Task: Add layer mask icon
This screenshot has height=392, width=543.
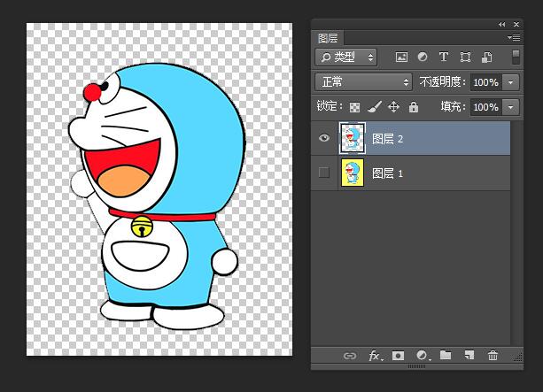Action: click(x=398, y=356)
